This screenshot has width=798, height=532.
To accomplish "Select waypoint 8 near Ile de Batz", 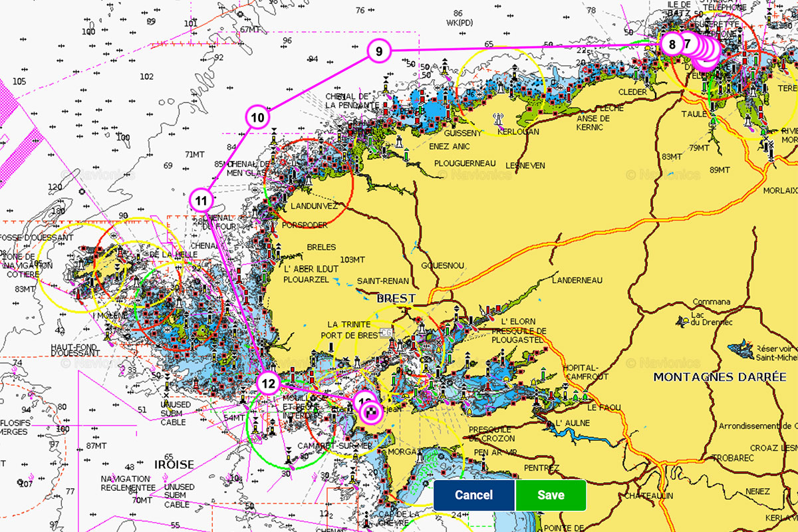I will pos(672,45).
